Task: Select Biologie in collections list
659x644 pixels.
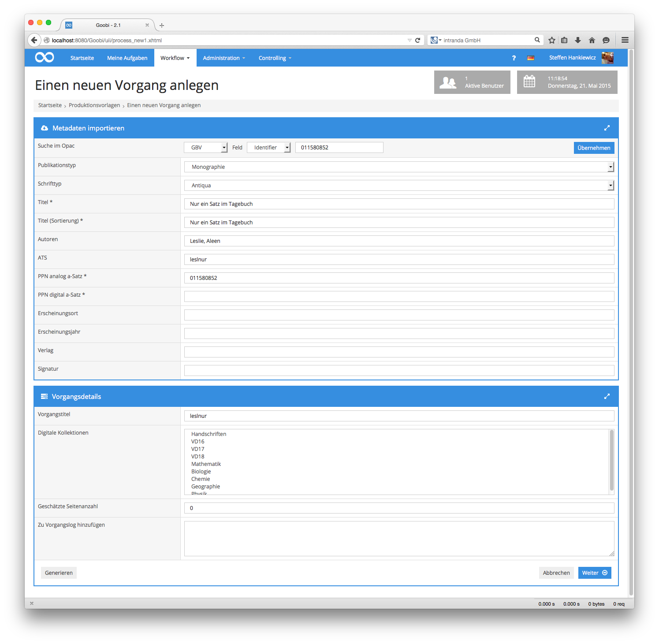Action: [x=201, y=472]
